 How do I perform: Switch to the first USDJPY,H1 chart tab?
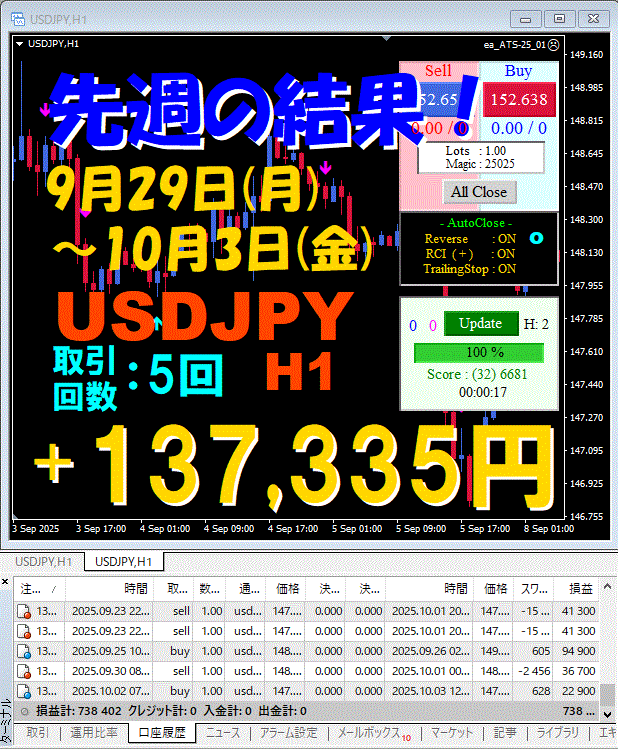click(x=42, y=562)
